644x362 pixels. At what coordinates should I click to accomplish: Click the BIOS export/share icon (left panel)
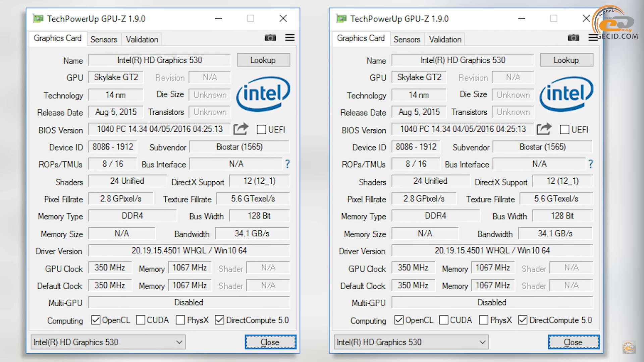tap(240, 129)
